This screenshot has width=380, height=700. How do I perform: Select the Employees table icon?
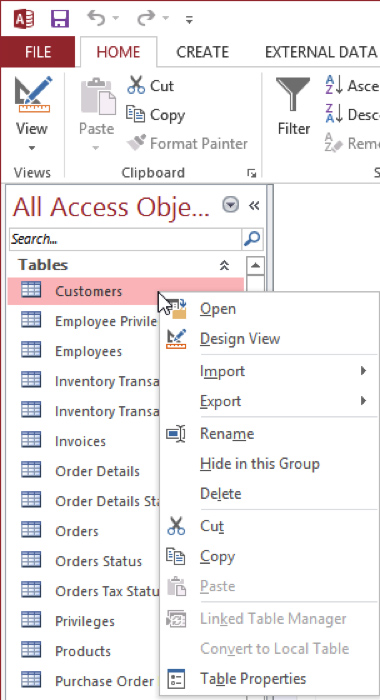tap(31, 350)
